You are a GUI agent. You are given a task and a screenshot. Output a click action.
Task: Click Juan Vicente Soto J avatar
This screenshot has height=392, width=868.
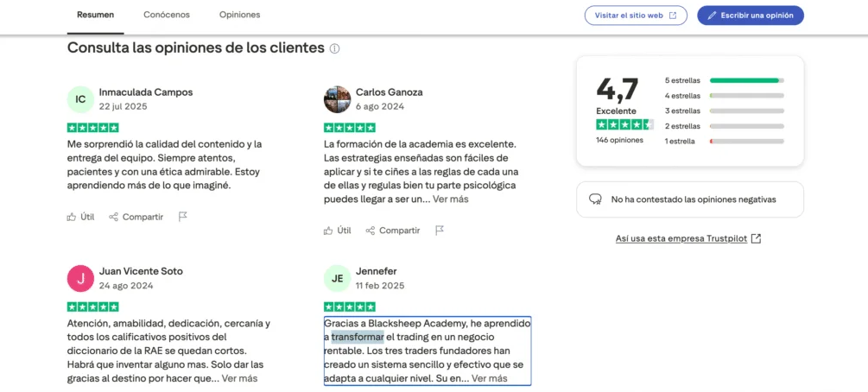(x=81, y=278)
